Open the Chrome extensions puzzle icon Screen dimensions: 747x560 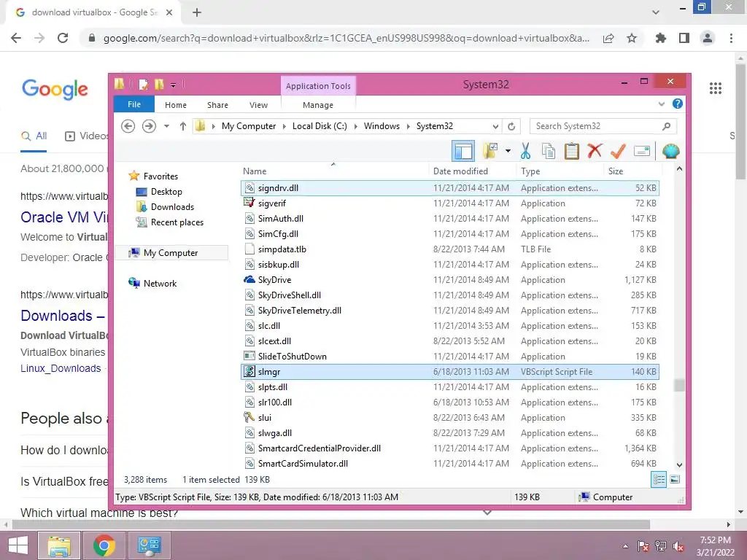660,38
